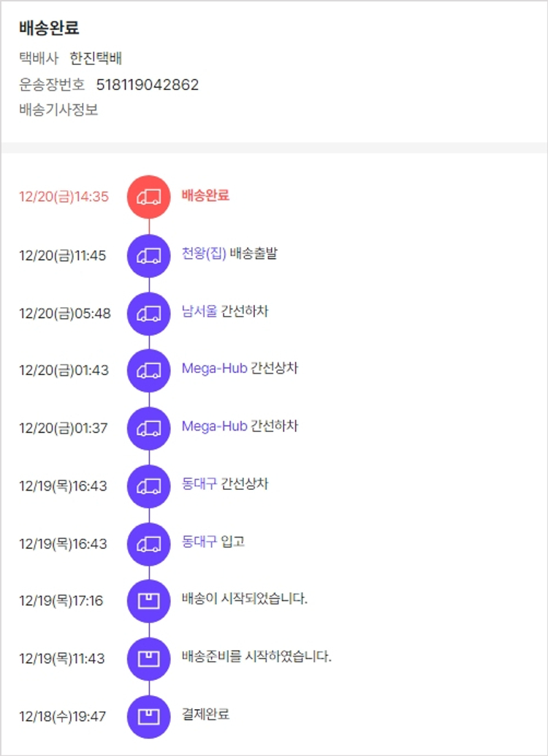
Task: Click the truck icon beside 동대구 간선상차
Action: (x=149, y=485)
